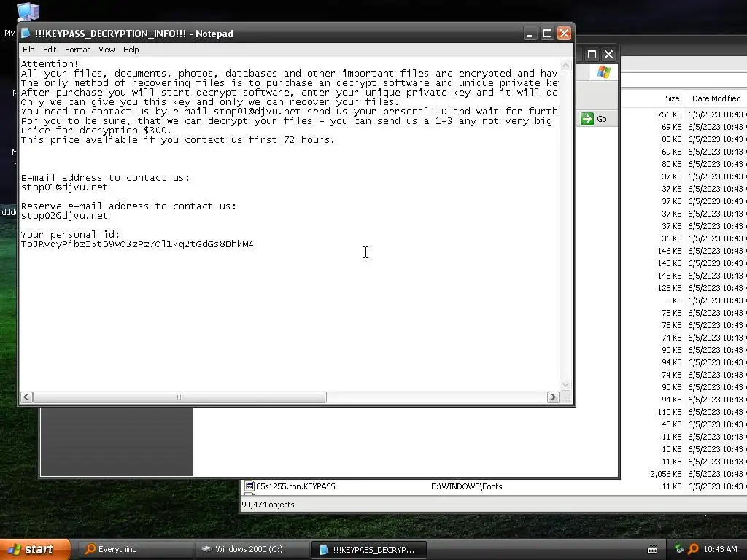Switch to !!KEYPASS_DECRYP... taskbar button

point(368,550)
